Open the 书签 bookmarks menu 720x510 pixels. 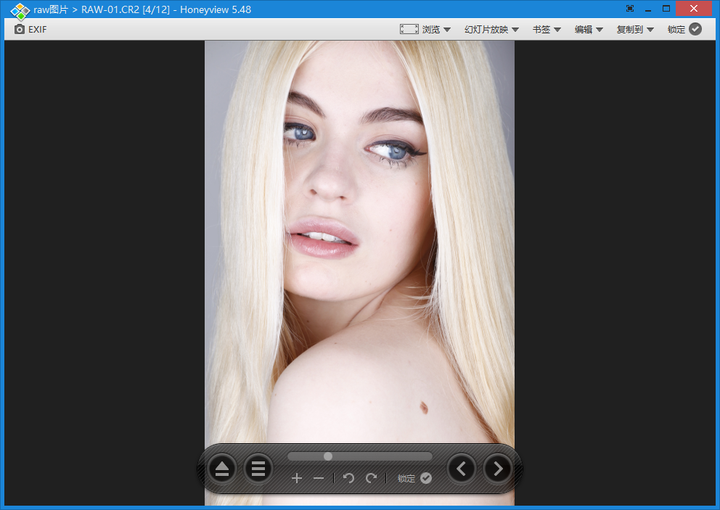point(546,29)
